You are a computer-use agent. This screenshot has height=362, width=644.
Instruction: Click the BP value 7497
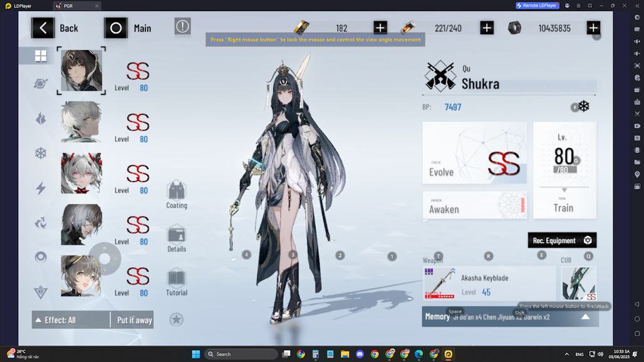pyautogui.click(x=452, y=107)
